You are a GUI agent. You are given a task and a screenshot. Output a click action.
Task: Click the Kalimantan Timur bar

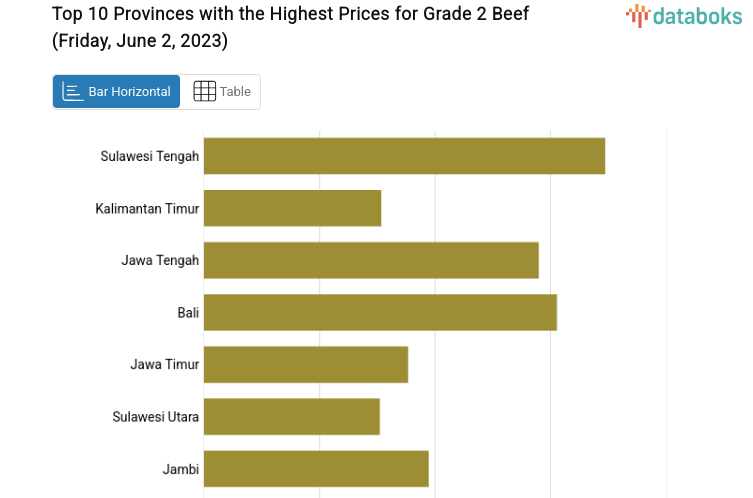point(292,208)
